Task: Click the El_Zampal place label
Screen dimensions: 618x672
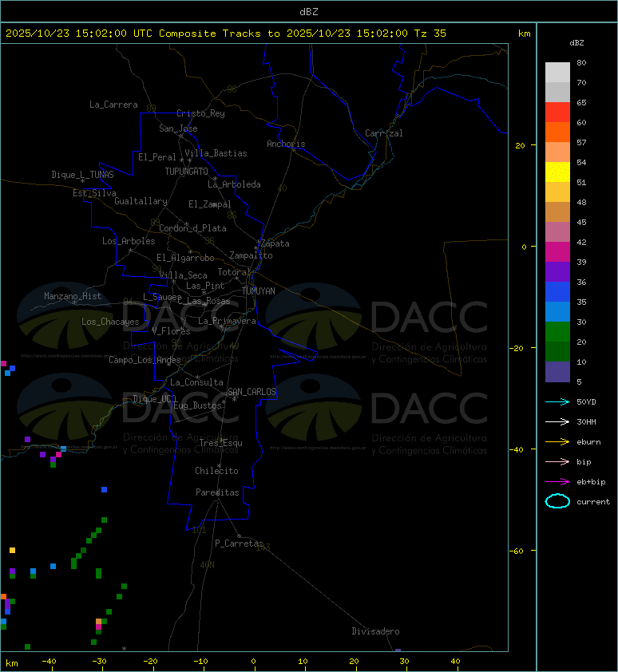Action: [210, 204]
